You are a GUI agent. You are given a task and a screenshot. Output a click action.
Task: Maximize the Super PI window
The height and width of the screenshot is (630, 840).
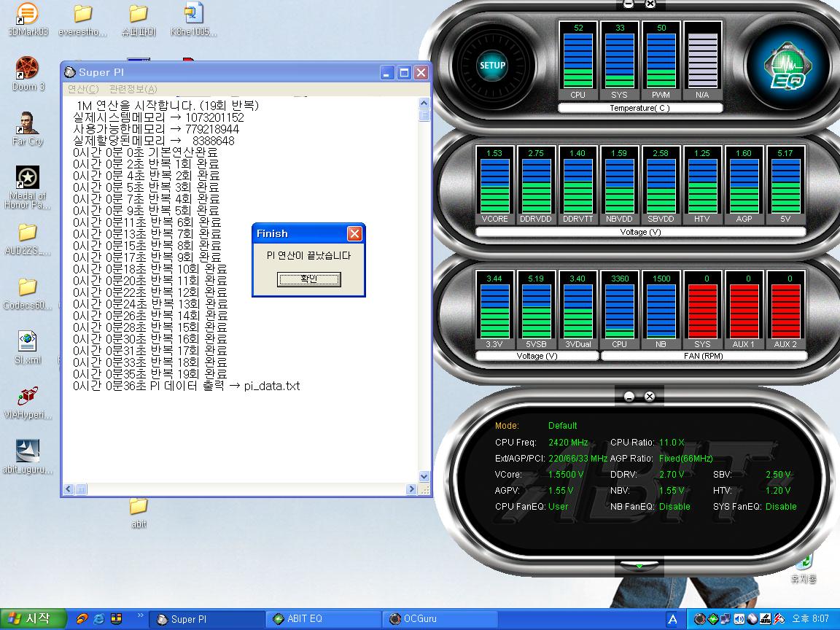405,72
